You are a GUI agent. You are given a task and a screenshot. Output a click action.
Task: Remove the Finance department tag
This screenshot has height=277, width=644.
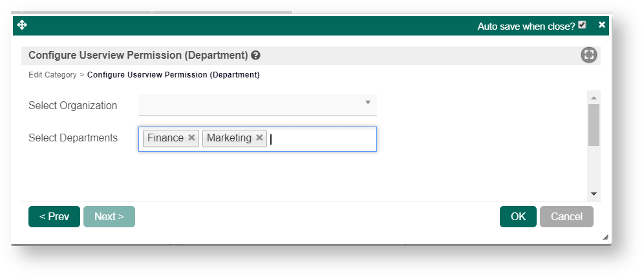[192, 138]
